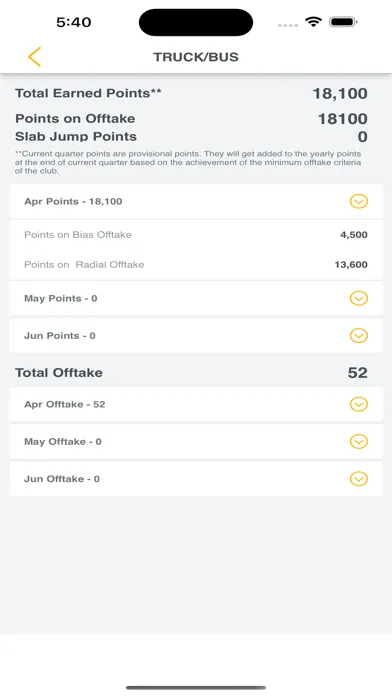Tap the battery status icon
The width and height of the screenshot is (392, 696).
point(344,22)
